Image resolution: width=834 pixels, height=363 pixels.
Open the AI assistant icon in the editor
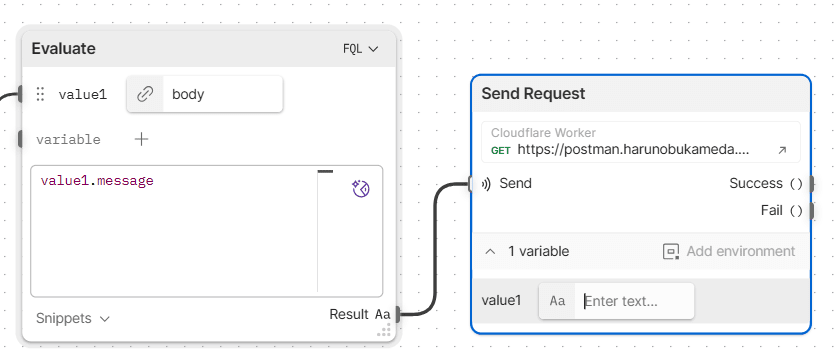coord(361,189)
